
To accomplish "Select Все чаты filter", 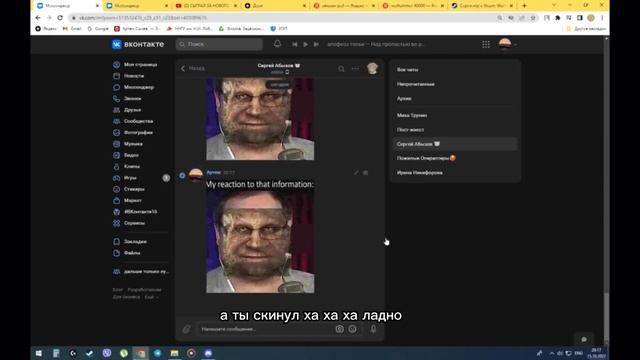I will tap(407, 70).
